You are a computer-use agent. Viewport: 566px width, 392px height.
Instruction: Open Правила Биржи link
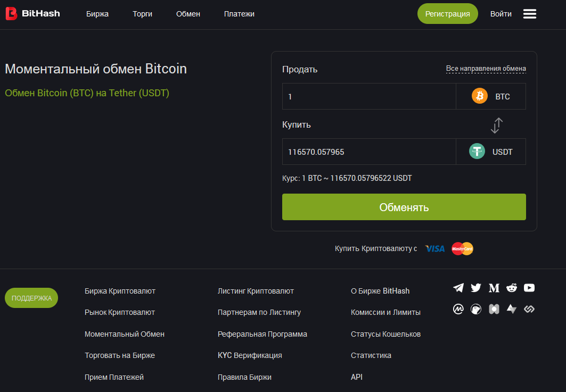coord(244,377)
